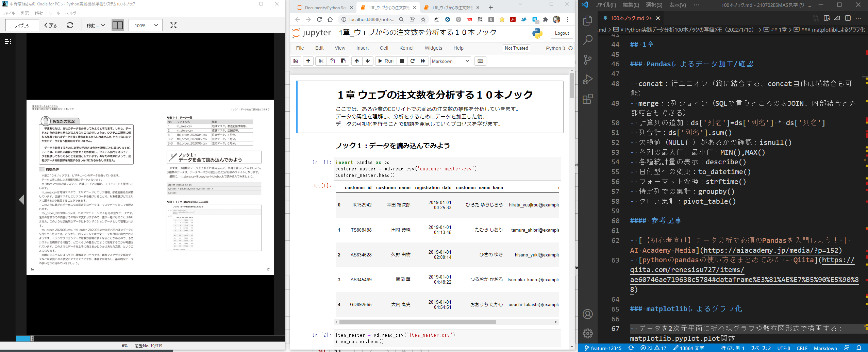Open Run and Debug view in VS Code
The width and height of the screenshot is (868, 352).
coord(587,80)
